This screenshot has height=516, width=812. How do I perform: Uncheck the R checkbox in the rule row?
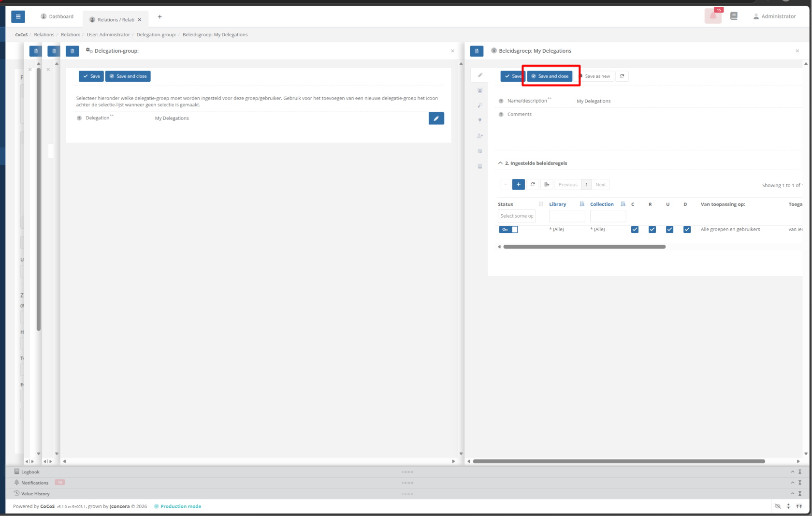(652, 229)
